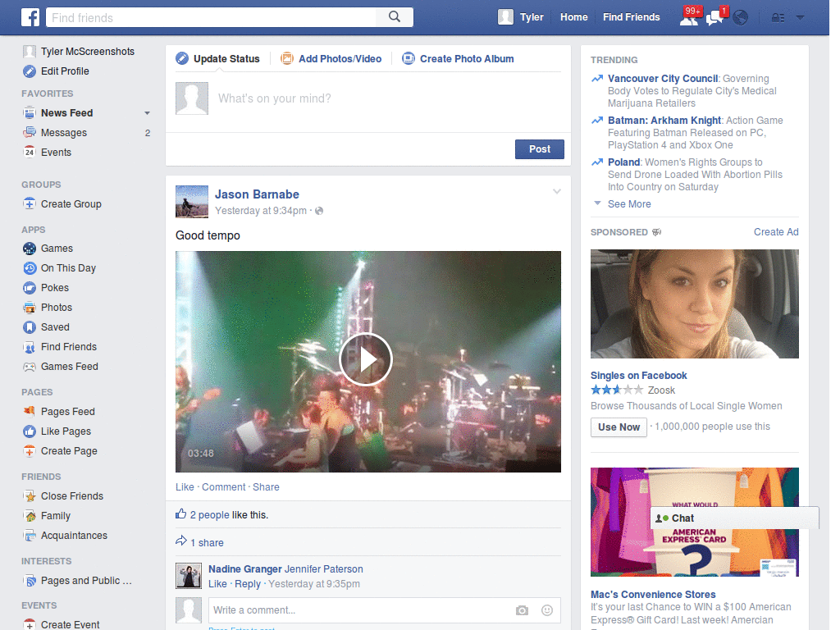Image resolution: width=840 pixels, height=630 pixels.
Task: Open friend requests icon with 99+ badge
Action: [689, 18]
